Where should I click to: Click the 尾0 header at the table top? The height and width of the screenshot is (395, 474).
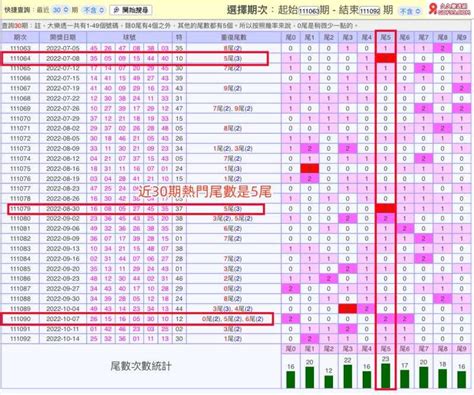290,37
